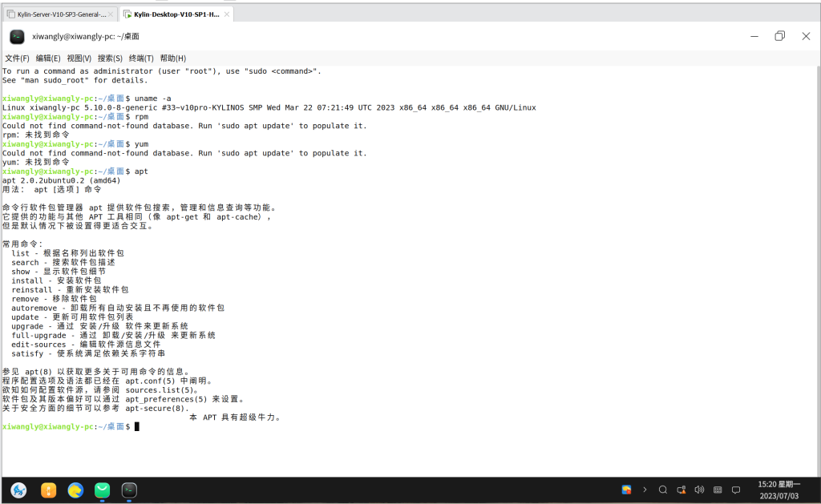821x504 pixels.
Task: Open the green software store icon
Action: click(x=102, y=490)
